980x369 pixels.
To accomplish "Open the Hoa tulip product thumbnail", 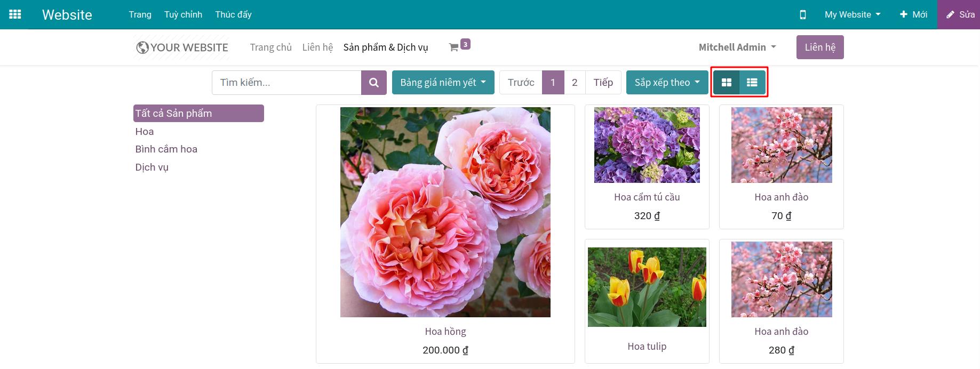I will pos(647,287).
